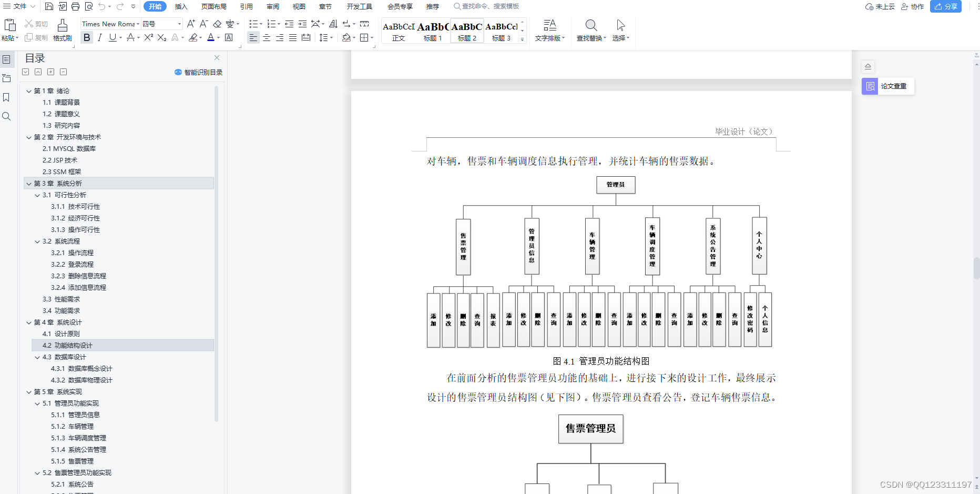Undo the last action
The image size is (980, 494).
click(101, 6)
